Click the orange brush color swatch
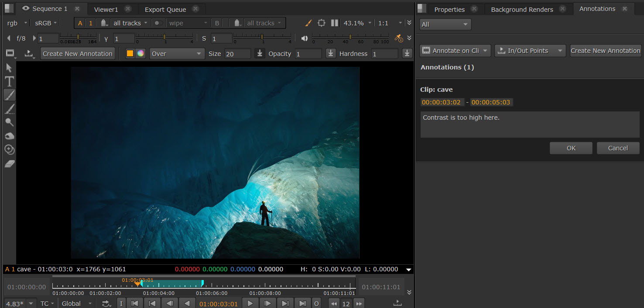644x308 pixels. click(x=130, y=54)
